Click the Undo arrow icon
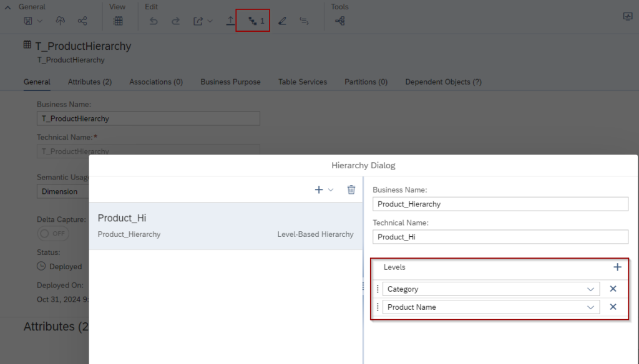This screenshot has height=364, width=639. point(154,21)
